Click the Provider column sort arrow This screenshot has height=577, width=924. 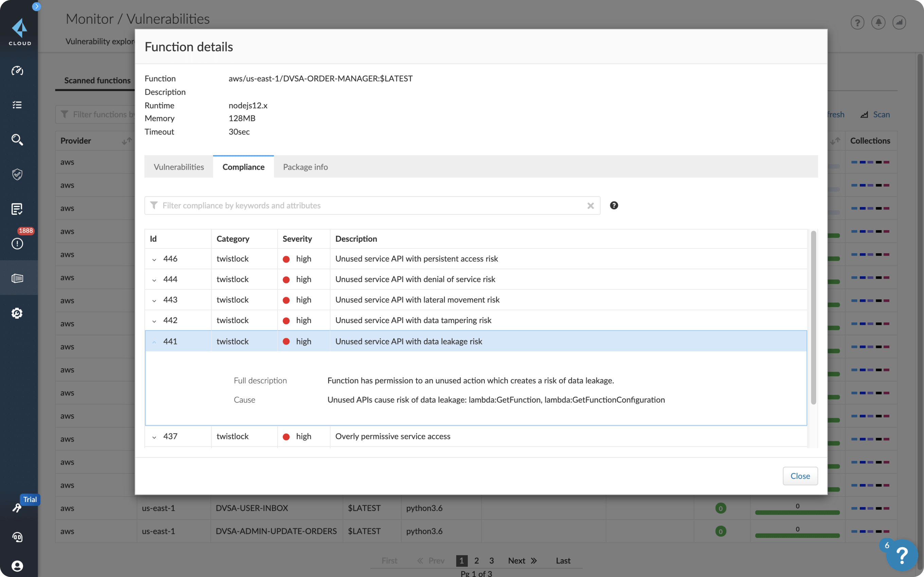click(x=126, y=140)
